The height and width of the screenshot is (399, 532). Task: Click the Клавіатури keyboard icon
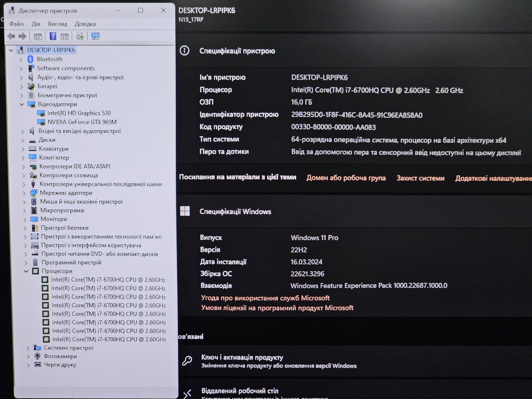[x=32, y=149]
